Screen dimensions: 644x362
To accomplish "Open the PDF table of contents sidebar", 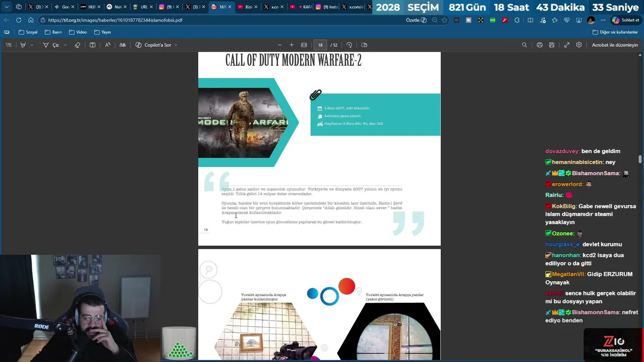I will click(x=9, y=45).
